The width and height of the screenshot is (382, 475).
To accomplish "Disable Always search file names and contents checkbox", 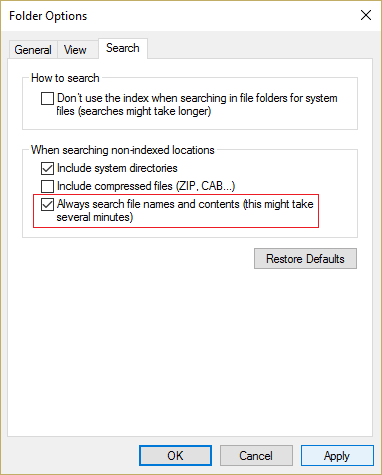I will pos(47,204).
